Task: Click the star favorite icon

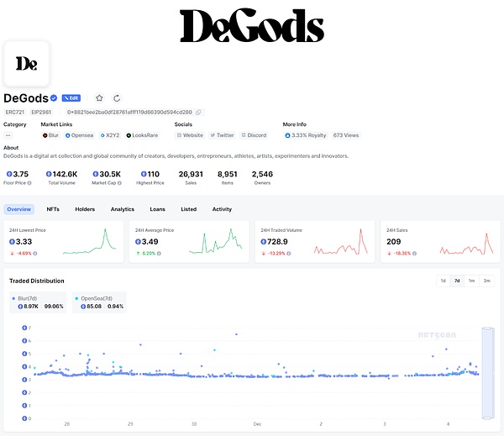Action: [99, 98]
